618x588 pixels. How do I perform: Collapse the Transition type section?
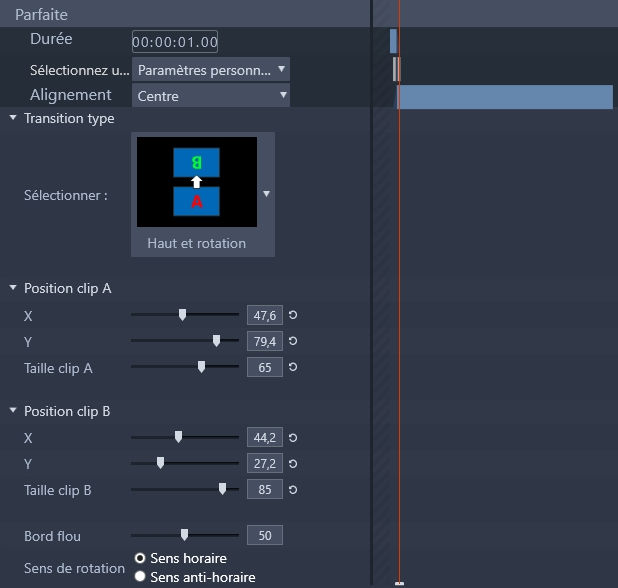click(13, 117)
